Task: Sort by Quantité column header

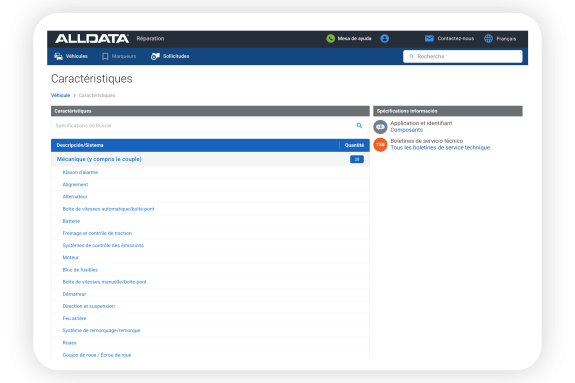Action: coord(354,145)
